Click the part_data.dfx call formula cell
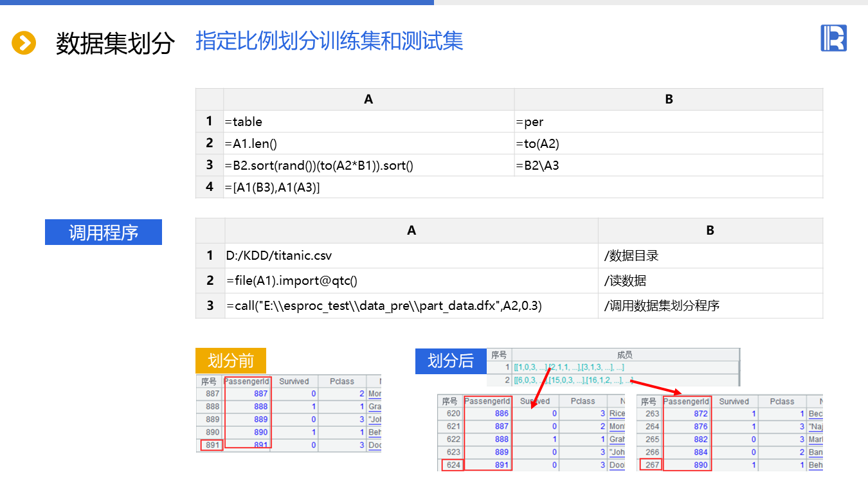Screen dimensions: 868x488 (411, 305)
